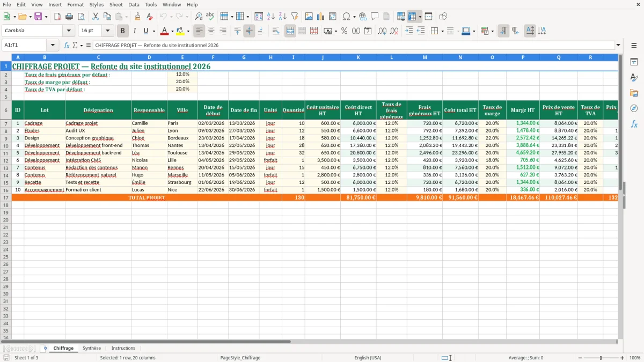The height and width of the screenshot is (362, 644).
Task: Run the spelling check
Action: 210,17
